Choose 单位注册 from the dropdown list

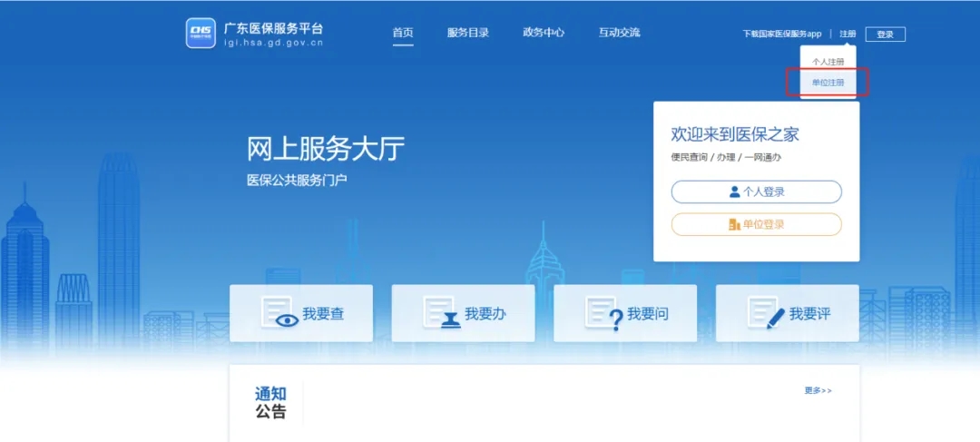click(828, 83)
